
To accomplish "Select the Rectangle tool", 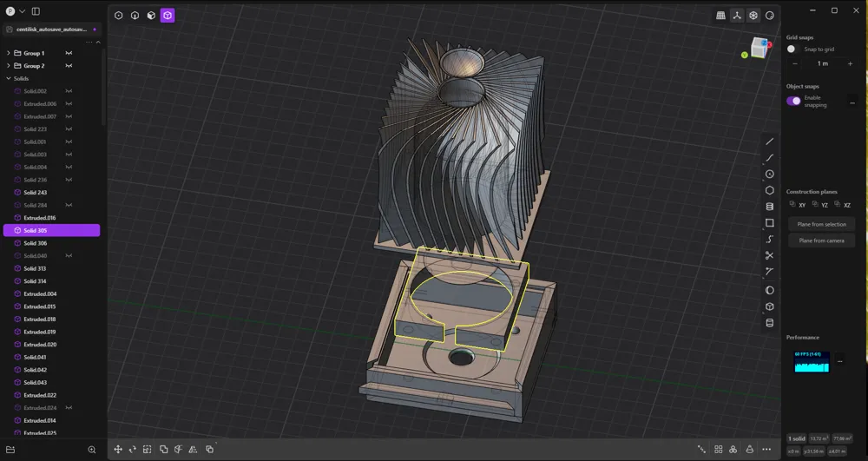I will coord(769,222).
